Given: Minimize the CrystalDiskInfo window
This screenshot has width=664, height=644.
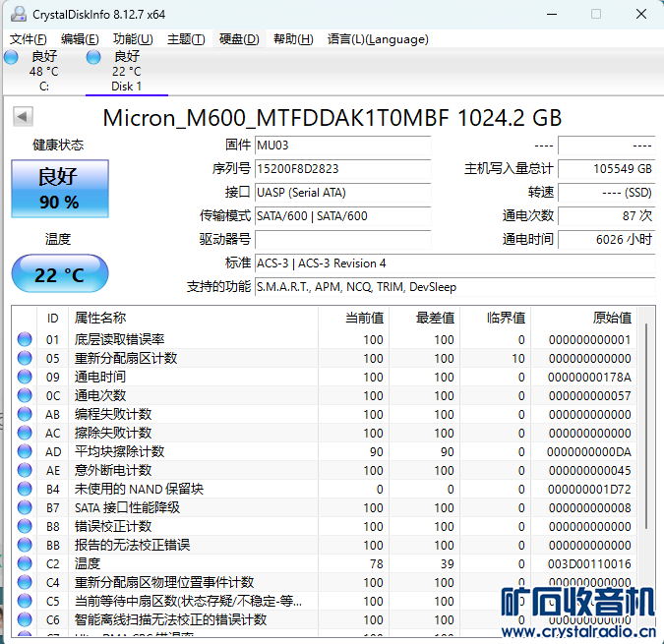Looking at the screenshot, I should coord(552,15).
